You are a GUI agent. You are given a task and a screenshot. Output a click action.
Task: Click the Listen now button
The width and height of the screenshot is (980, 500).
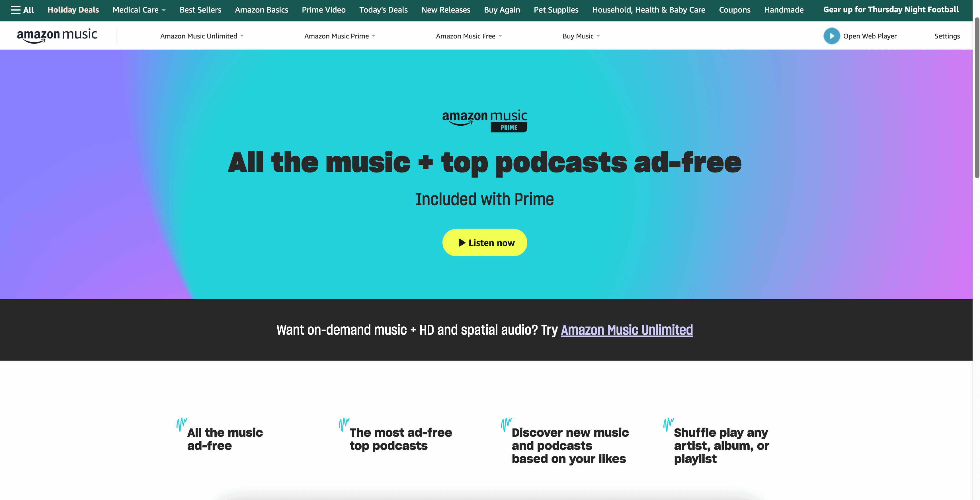[485, 242]
